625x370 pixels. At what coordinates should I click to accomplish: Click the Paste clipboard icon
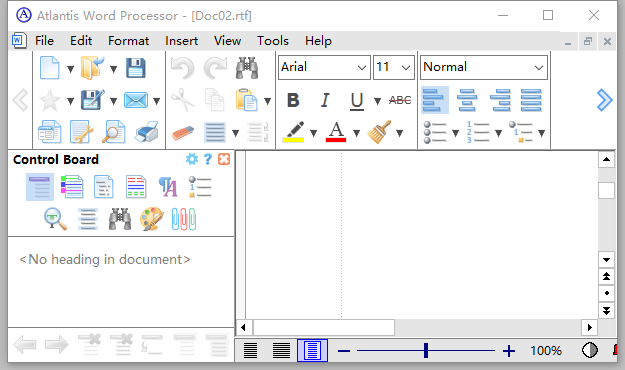pyautogui.click(x=246, y=100)
